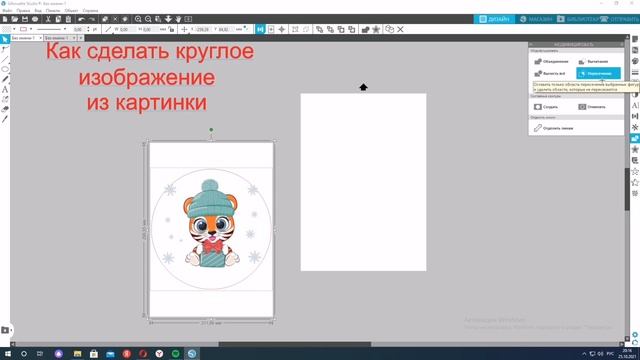Click the Silhouette Studio taskbar icon
This screenshot has height=360, width=640.
(x=192, y=353)
